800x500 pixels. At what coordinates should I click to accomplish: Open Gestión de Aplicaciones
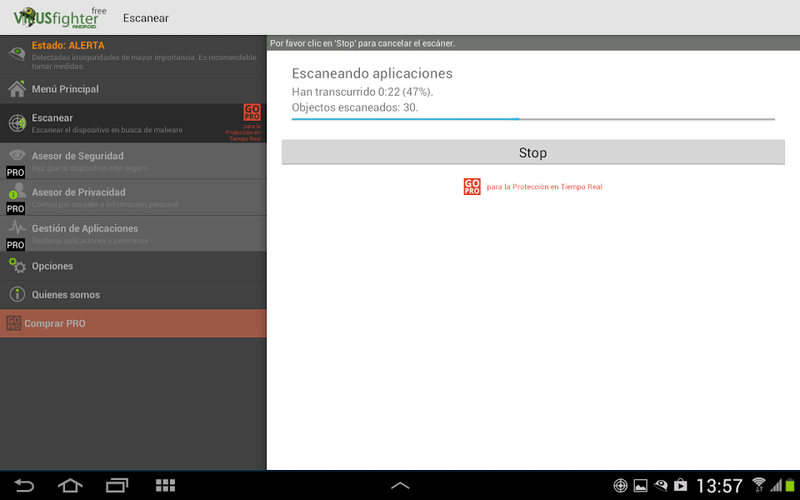133,234
